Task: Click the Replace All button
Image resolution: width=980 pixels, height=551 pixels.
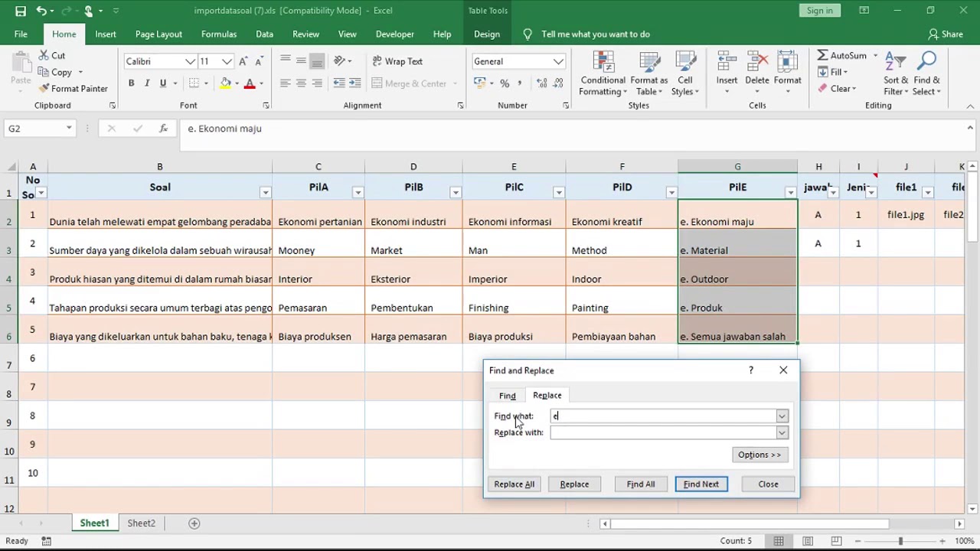Action: click(514, 484)
